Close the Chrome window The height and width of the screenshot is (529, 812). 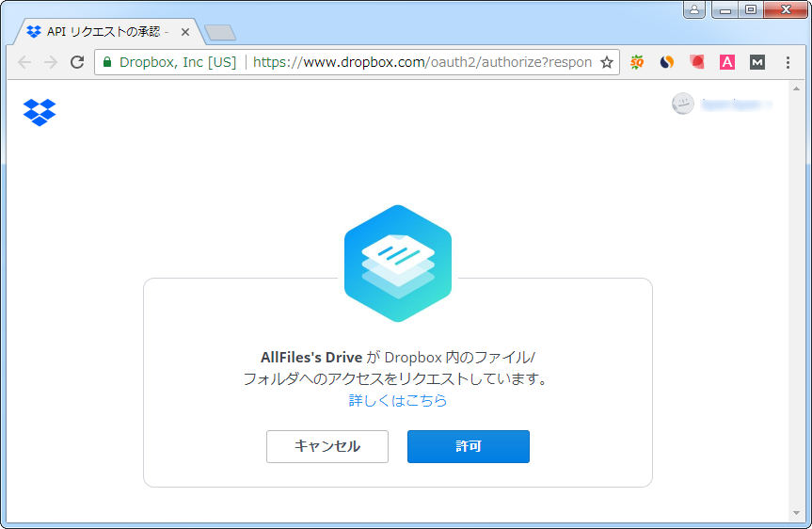(x=786, y=9)
